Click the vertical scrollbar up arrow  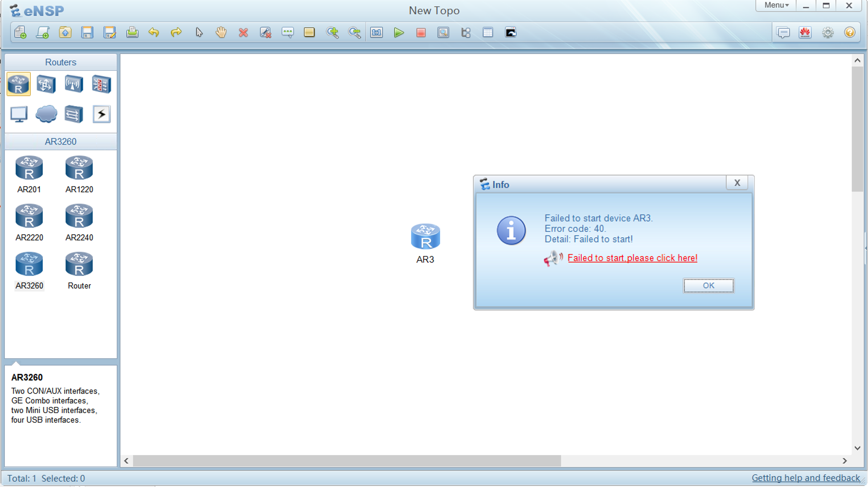click(857, 61)
